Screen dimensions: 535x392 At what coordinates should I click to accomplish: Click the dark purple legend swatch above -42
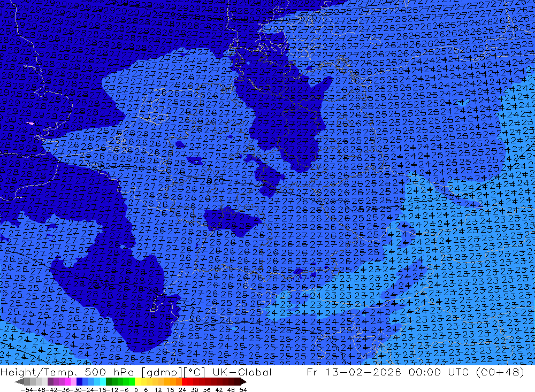[x=50, y=382]
